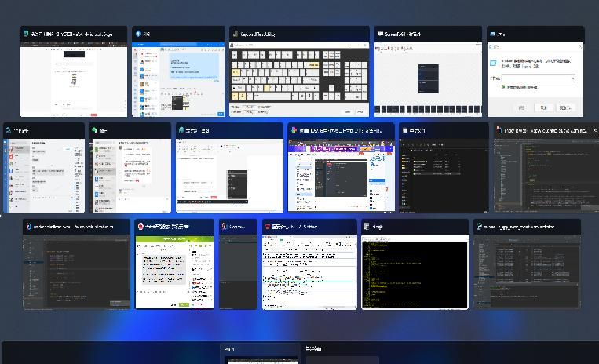Click the blue icon of the bottom-row leftmost IDE
The image size is (599, 364).
click(28, 227)
